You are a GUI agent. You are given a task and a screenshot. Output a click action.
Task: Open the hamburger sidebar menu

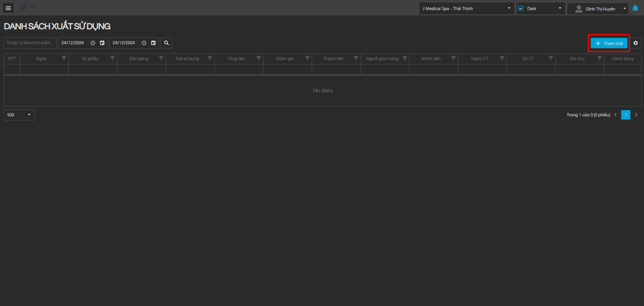8,8
